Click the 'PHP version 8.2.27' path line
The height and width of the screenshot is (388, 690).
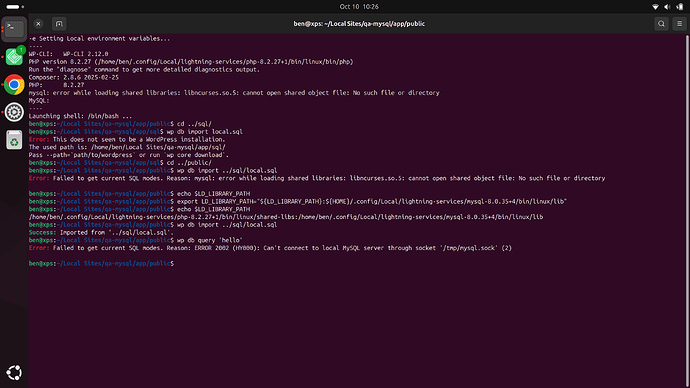(x=191, y=62)
